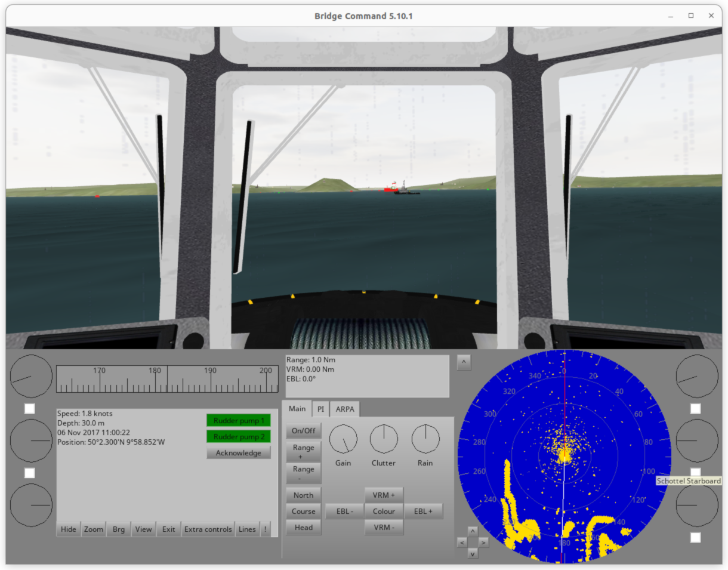Click the middle-left control dial
This screenshot has width=728, height=570.
coord(31,440)
